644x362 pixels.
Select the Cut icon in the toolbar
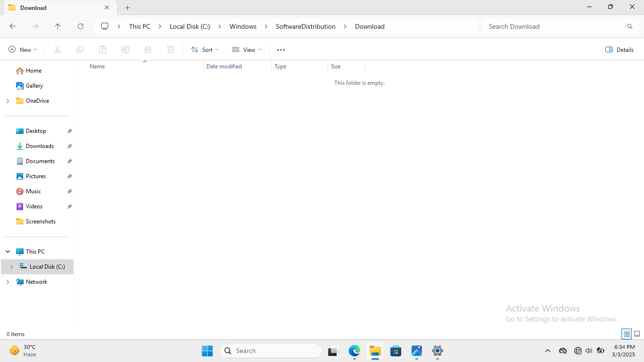[58, 49]
